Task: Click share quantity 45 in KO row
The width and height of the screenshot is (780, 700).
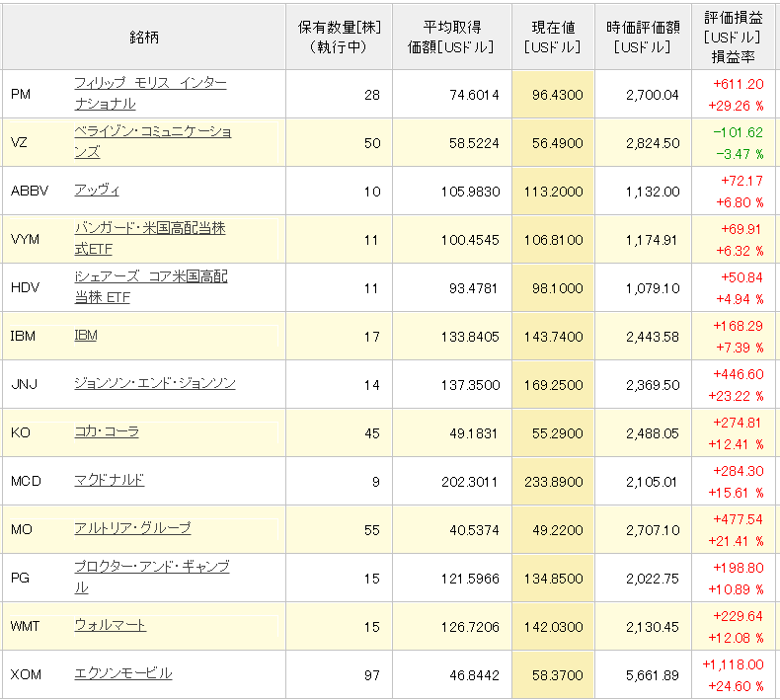Action: click(372, 433)
